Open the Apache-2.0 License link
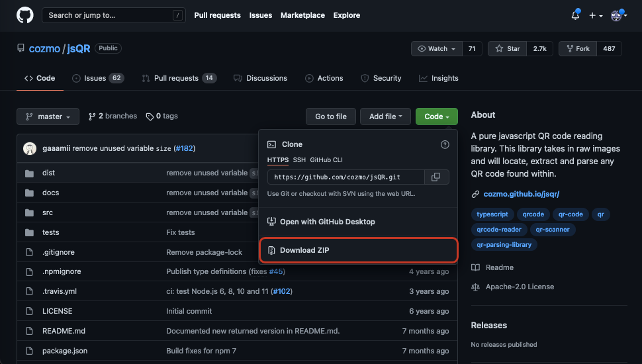 [520, 287]
